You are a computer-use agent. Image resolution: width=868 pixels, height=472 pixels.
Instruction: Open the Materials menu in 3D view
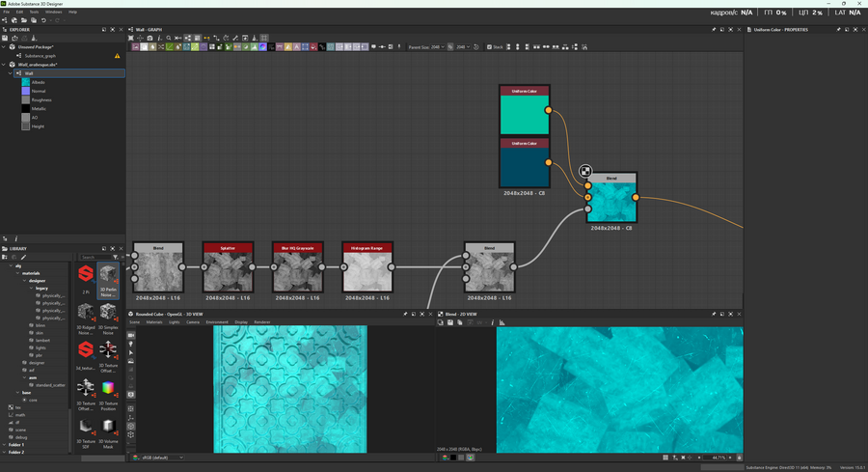click(x=154, y=322)
